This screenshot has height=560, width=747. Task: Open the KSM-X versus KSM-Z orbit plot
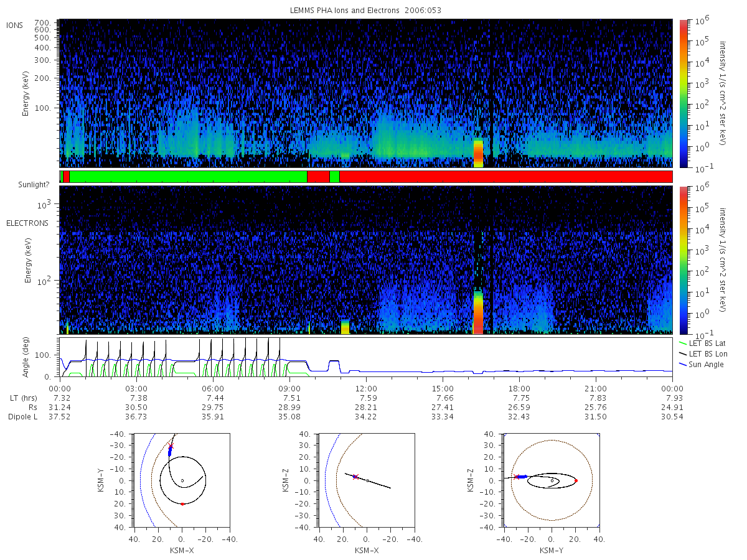coord(365,480)
